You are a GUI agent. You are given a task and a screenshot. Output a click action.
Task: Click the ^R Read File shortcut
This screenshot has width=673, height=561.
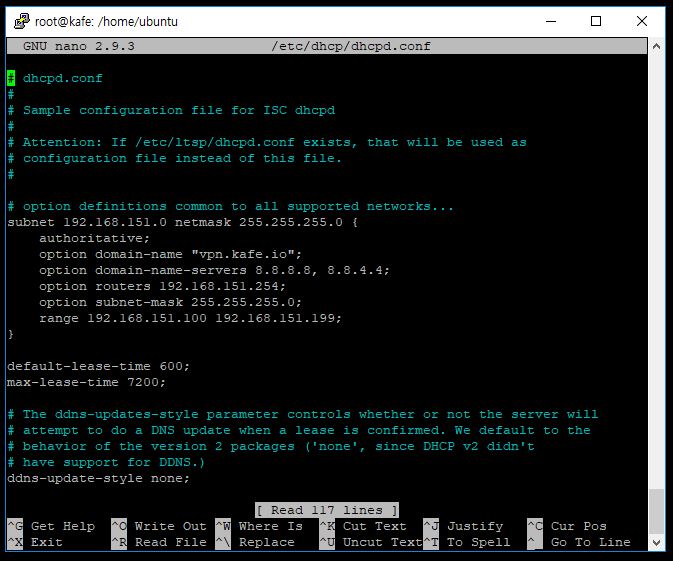(x=159, y=543)
